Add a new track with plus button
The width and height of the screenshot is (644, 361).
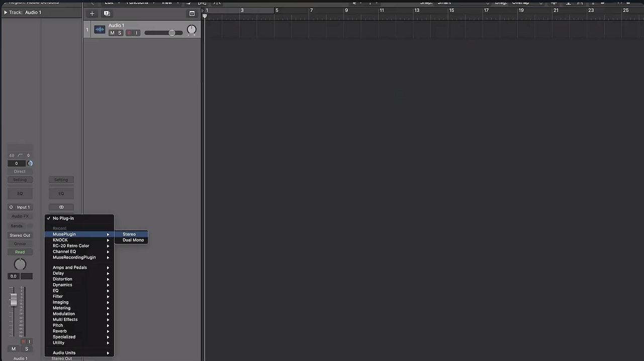click(x=92, y=14)
